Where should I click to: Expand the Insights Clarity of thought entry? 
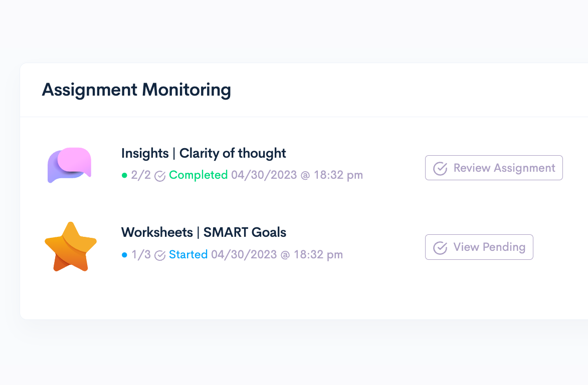204,153
